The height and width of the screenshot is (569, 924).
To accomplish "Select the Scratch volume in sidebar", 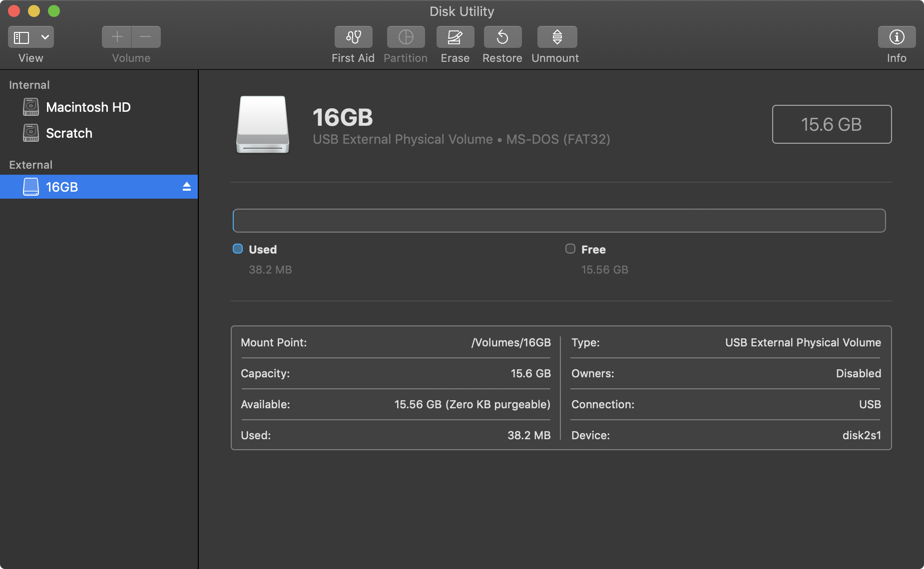I will coord(69,133).
